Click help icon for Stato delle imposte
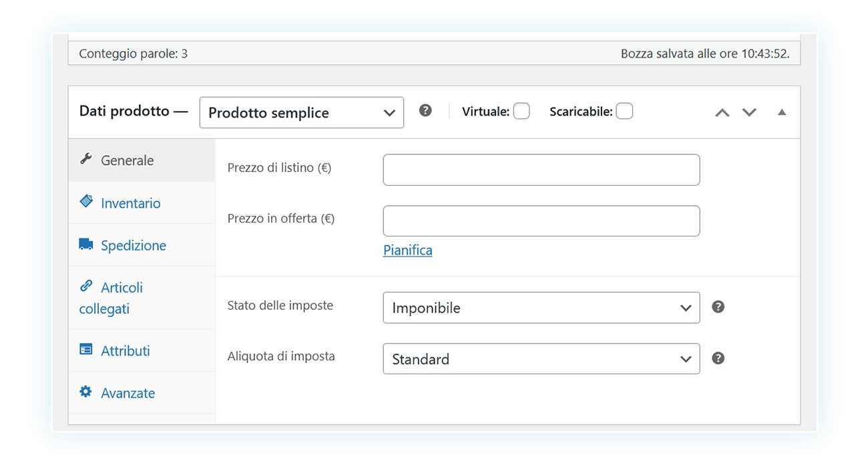This screenshot has height=473, width=868. pos(718,307)
